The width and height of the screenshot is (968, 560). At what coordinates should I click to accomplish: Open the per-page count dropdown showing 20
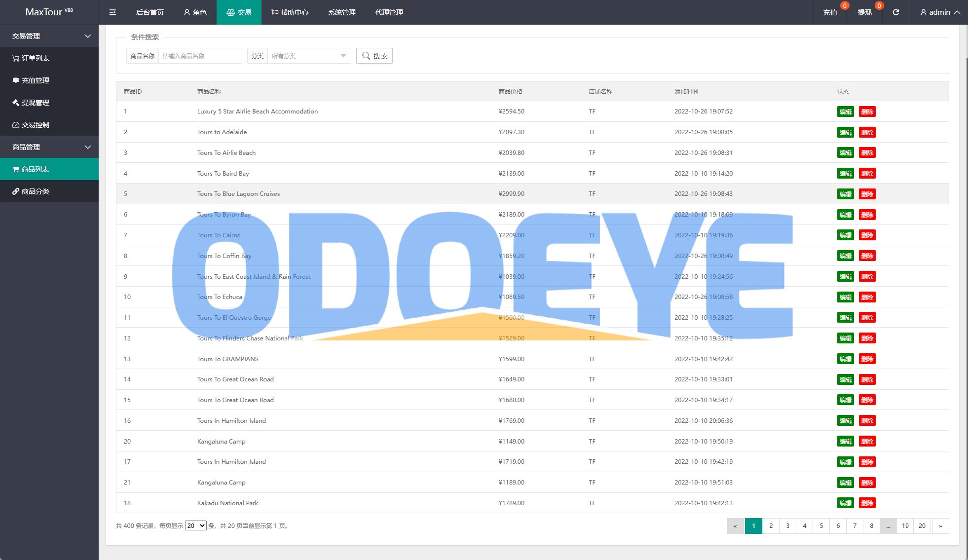point(195,526)
